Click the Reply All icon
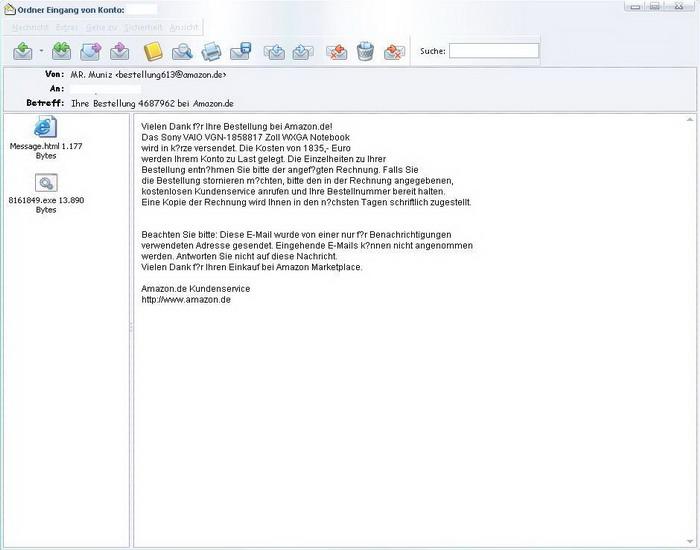The image size is (700, 550). click(x=61, y=51)
